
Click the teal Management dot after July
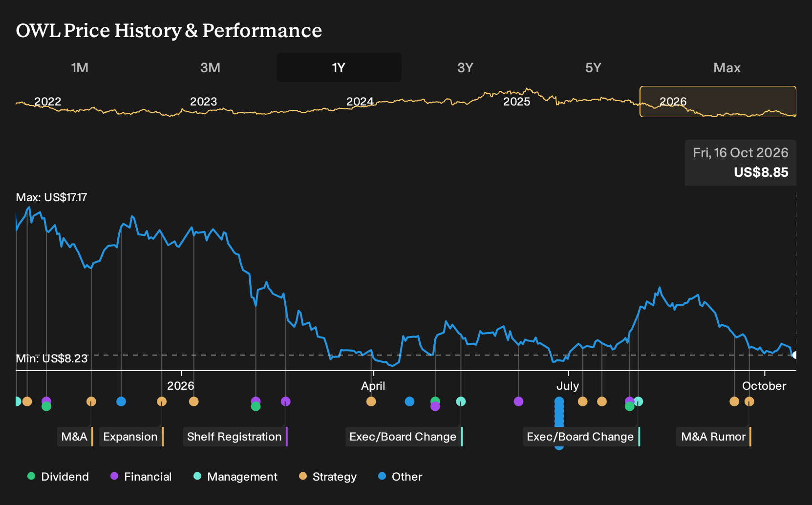click(638, 401)
